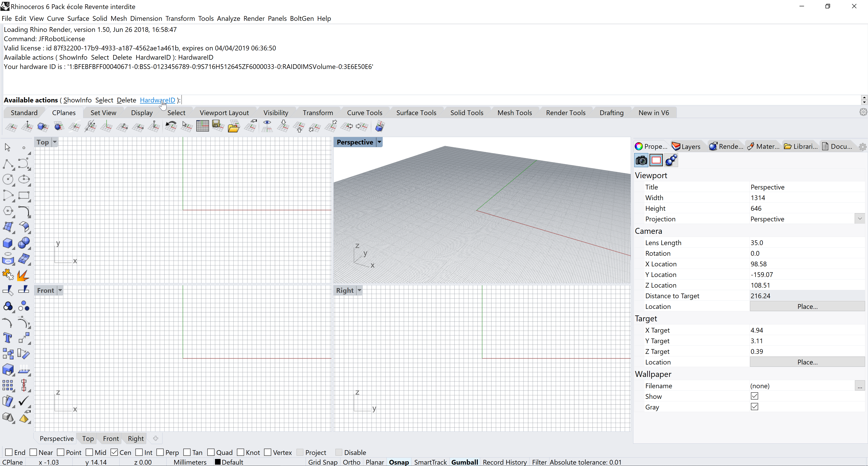868x466 pixels.
Task: Click the ShowInfo command option
Action: tap(78, 100)
